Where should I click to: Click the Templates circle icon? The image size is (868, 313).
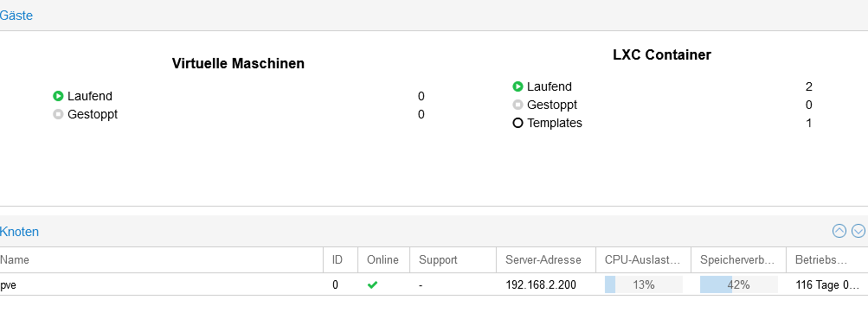point(518,123)
